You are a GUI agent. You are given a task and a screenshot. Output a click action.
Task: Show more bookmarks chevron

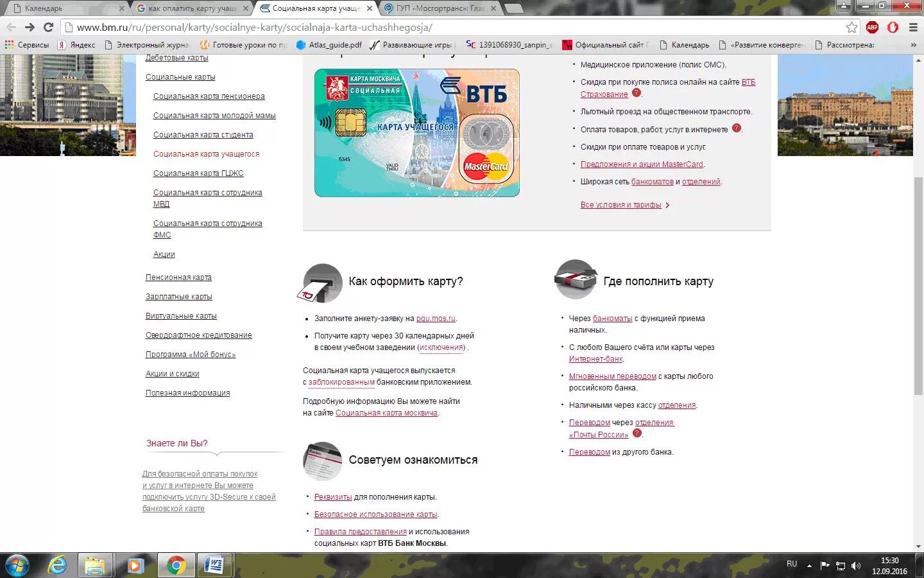(913, 45)
